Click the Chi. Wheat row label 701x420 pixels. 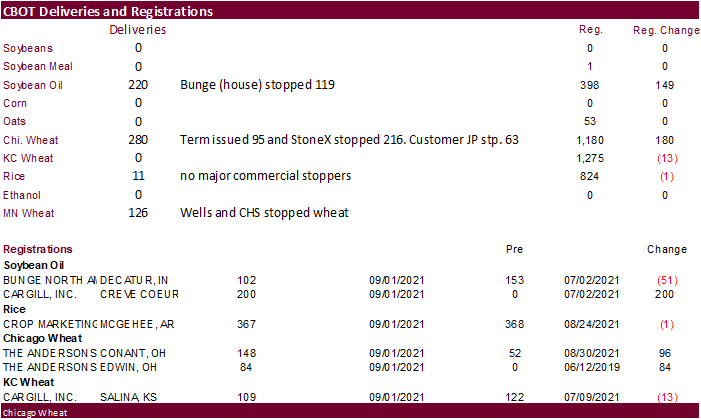click(30, 140)
